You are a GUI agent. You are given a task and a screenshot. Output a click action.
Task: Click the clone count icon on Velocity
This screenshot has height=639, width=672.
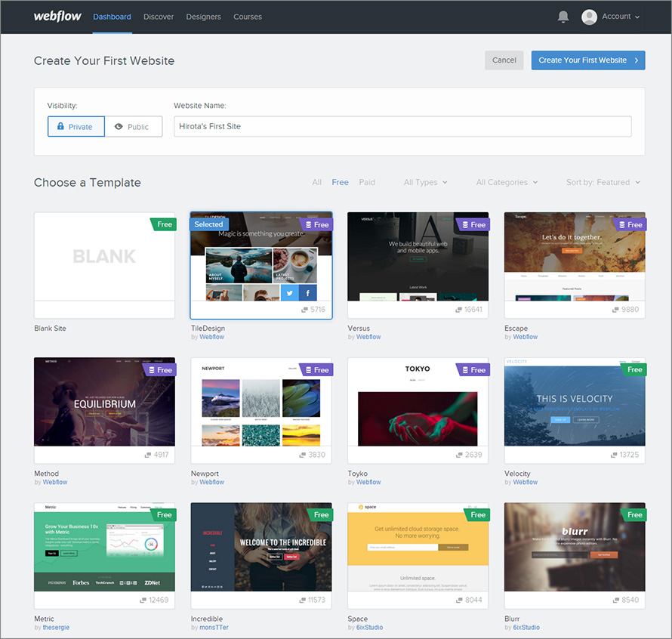click(614, 455)
